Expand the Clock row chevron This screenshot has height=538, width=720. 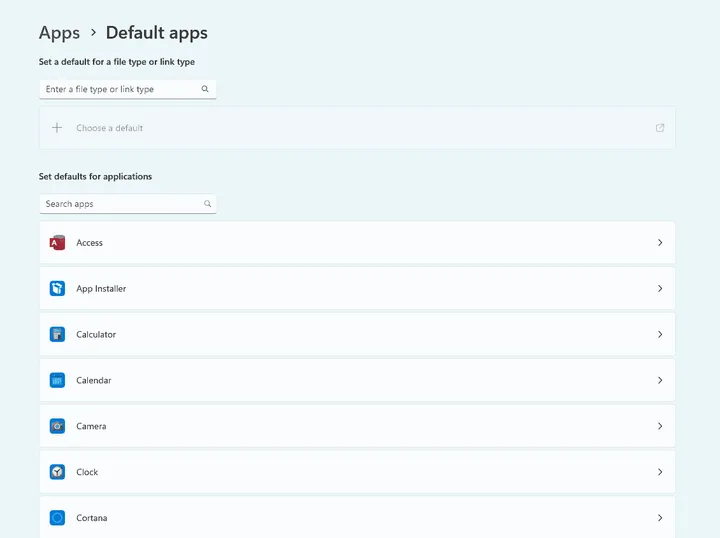660,472
